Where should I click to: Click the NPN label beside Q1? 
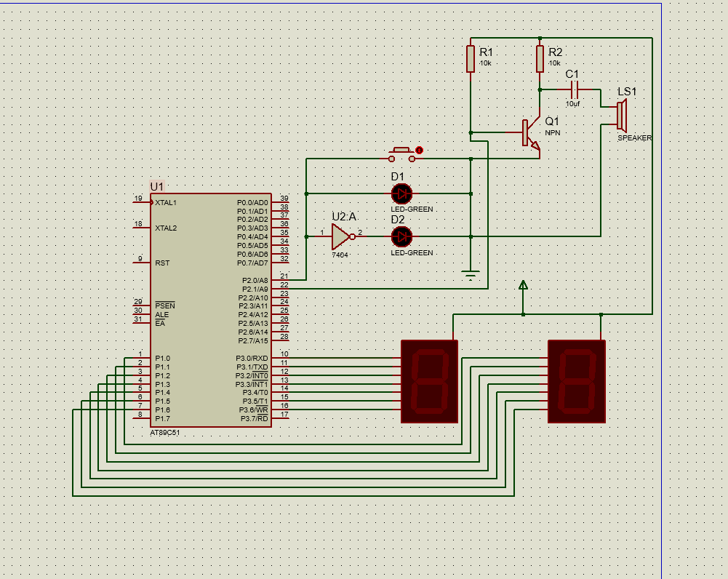pyautogui.click(x=553, y=133)
